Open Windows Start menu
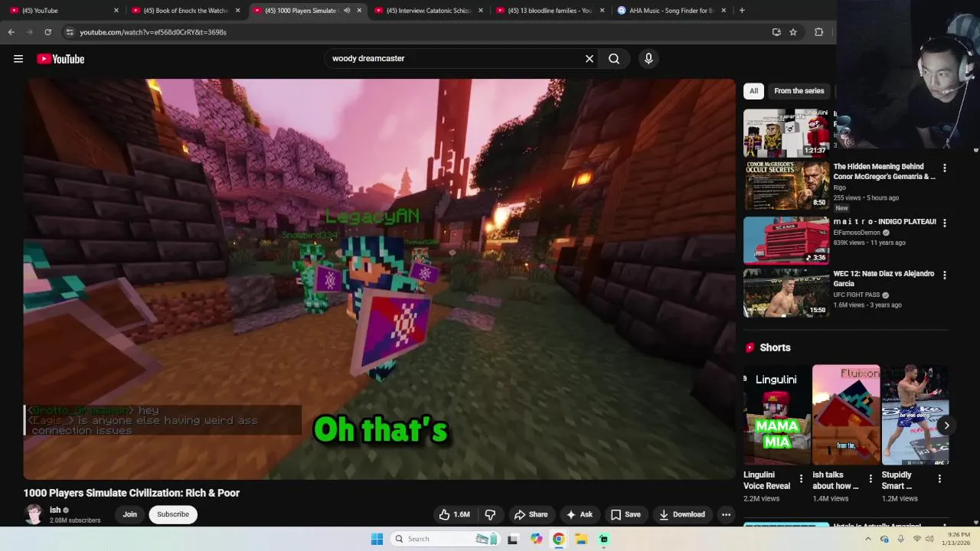This screenshot has height=551, width=980. click(377, 539)
